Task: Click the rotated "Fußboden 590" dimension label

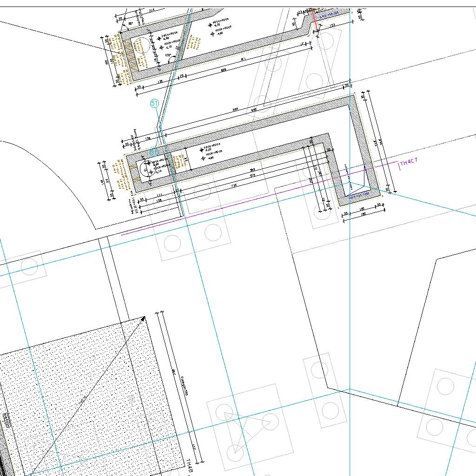Action: tap(184, 386)
